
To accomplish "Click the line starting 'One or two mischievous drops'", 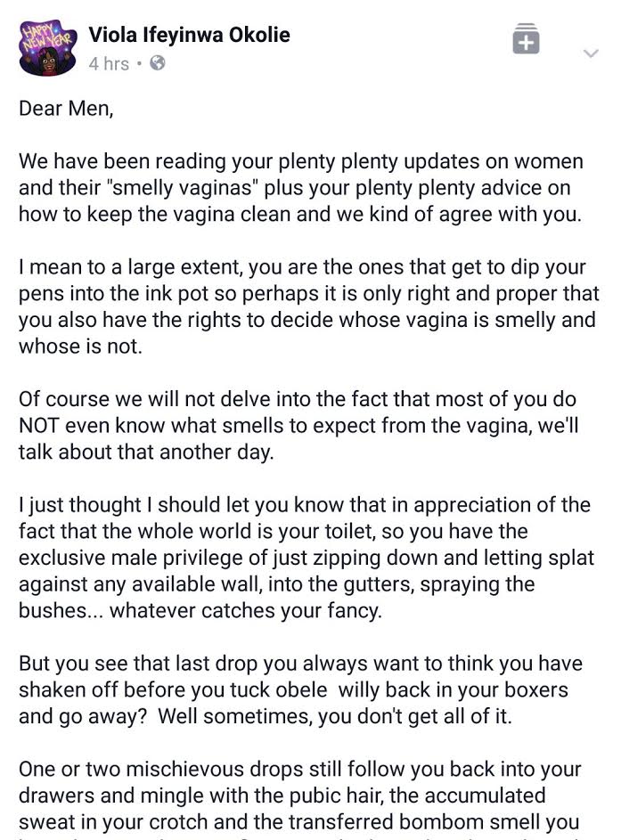I will point(300,770).
